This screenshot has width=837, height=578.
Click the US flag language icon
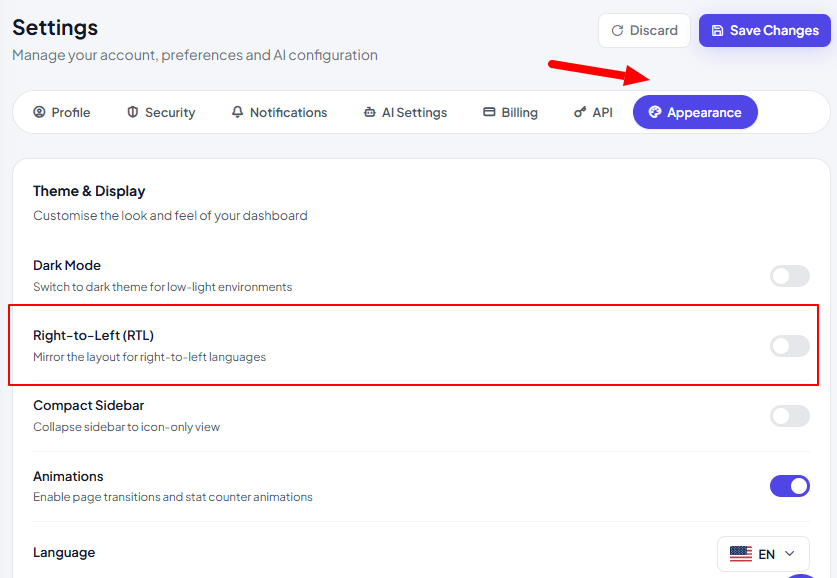740,554
